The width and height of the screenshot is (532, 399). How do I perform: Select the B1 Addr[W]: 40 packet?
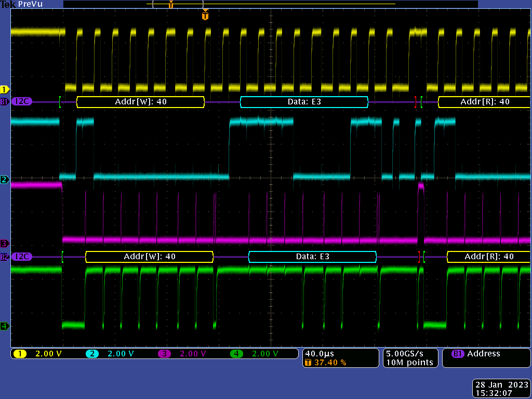click(140, 102)
